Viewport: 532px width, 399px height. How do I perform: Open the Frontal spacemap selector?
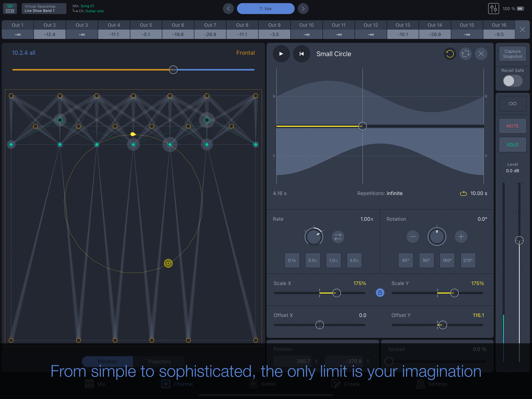245,53
